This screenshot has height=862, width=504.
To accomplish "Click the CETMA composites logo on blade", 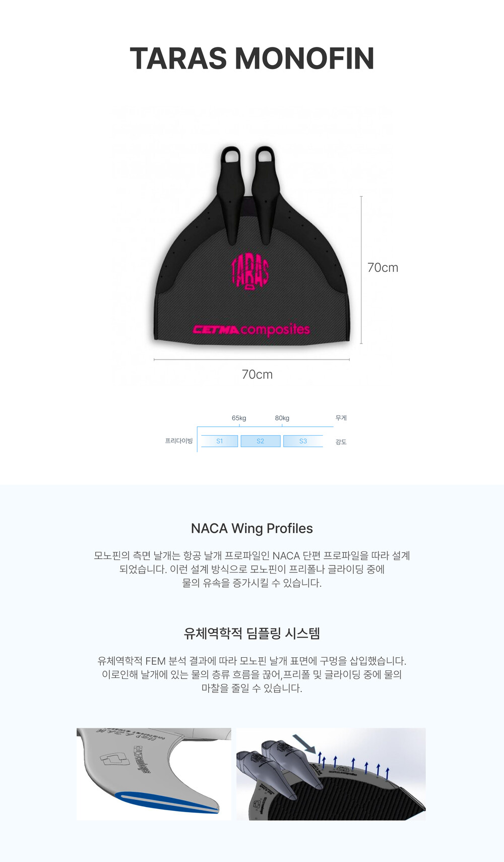I will tap(251, 329).
